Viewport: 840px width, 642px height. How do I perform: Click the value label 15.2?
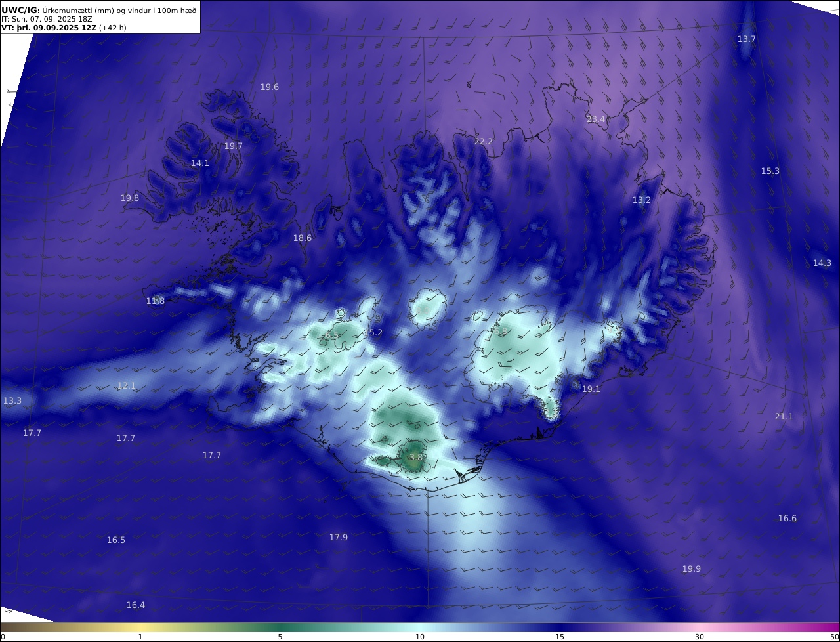coord(373,333)
